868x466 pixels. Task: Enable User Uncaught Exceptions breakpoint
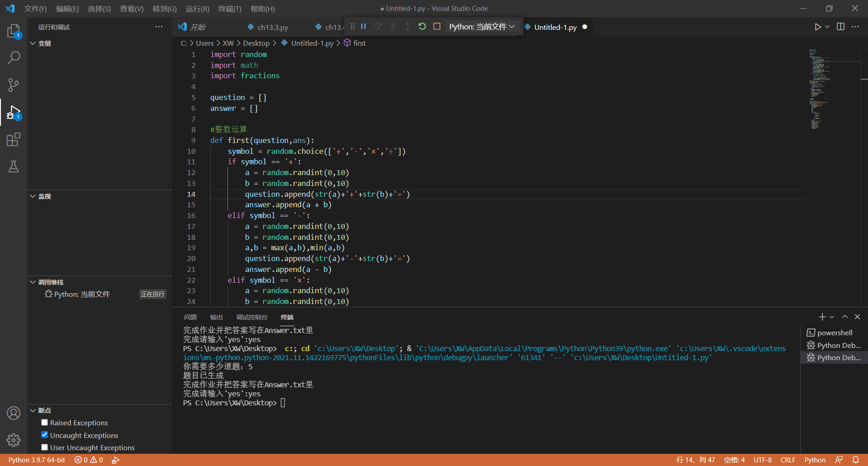[x=44, y=447]
